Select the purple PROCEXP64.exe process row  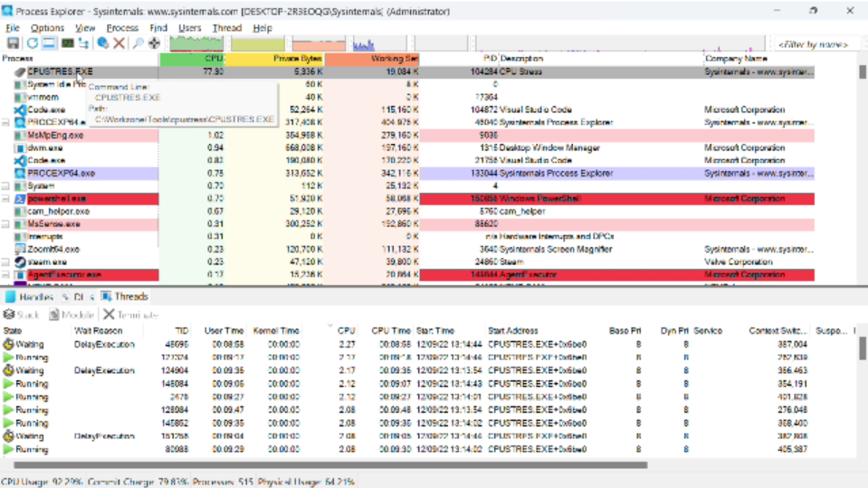click(x=407, y=173)
